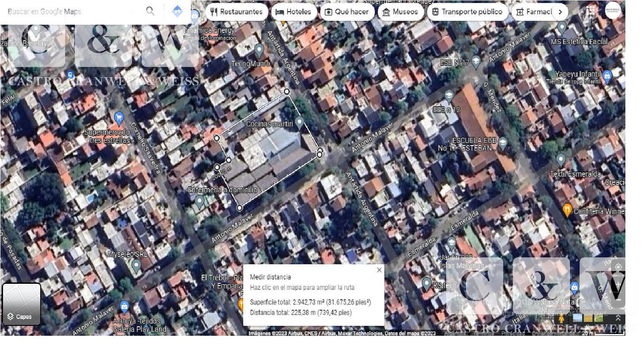Select the MS Estética Facial pin
The image size is (644, 344).
pos(562,28)
